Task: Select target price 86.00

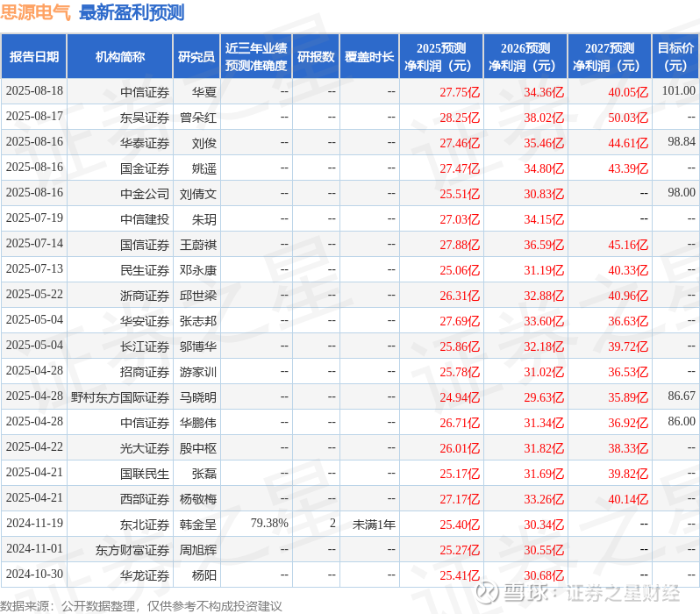Action: click(x=682, y=422)
